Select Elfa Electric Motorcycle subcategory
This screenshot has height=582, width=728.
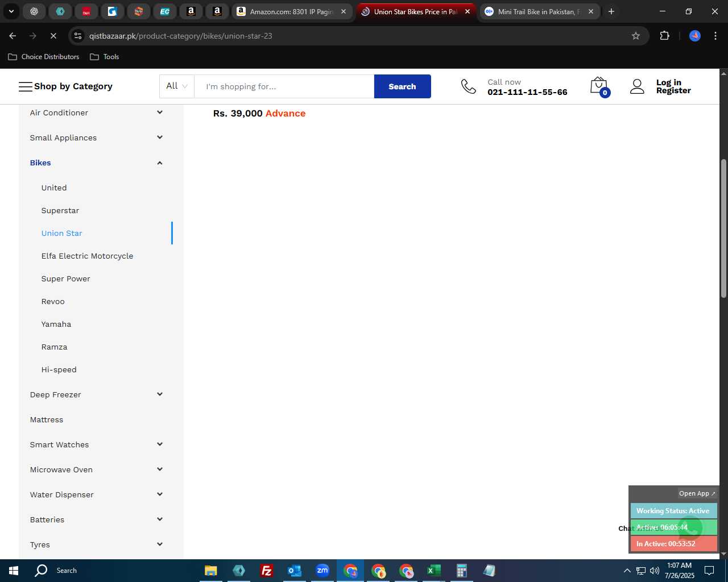point(87,256)
